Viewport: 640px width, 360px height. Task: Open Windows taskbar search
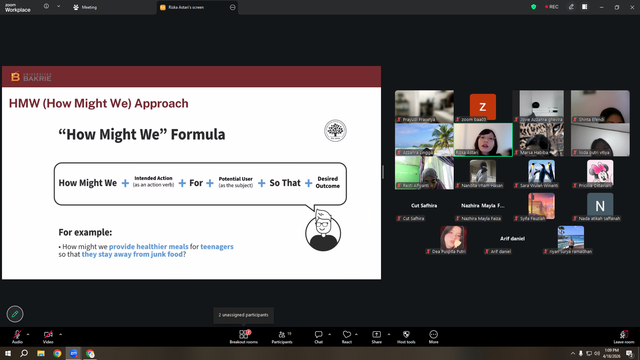[x=24, y=353]
